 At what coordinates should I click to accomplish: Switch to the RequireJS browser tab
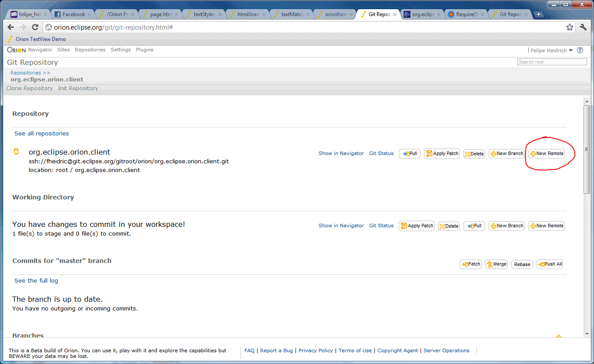click(466, 14)
